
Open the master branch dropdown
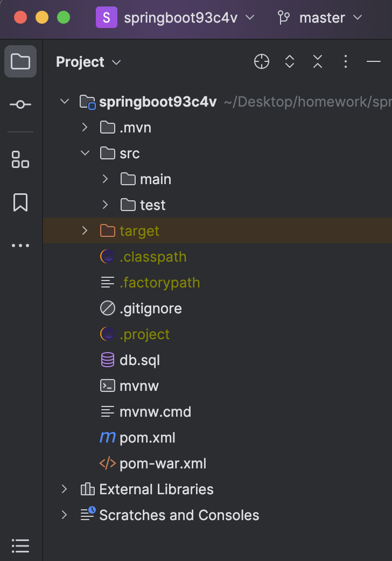pos(320,18)
